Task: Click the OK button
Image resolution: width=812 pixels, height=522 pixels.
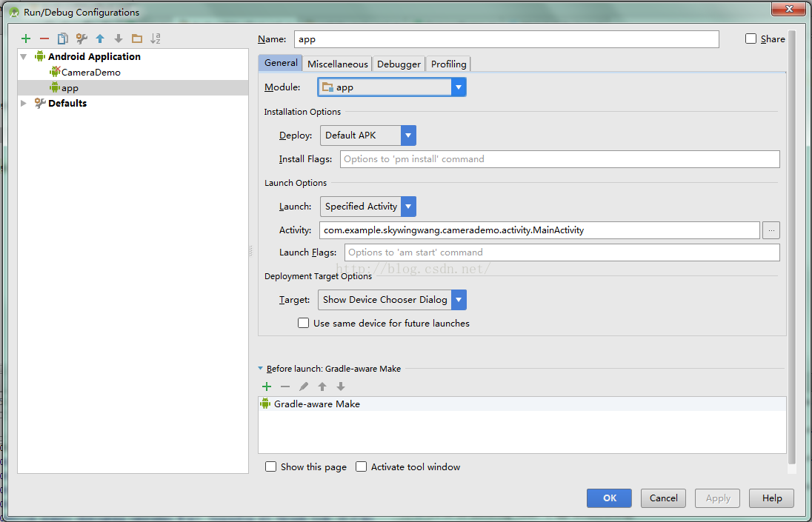Action: 609,498
